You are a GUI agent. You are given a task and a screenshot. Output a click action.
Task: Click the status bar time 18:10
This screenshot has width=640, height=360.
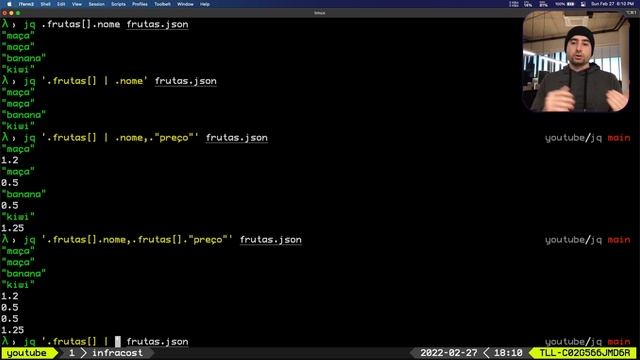[x=508, y=353]
